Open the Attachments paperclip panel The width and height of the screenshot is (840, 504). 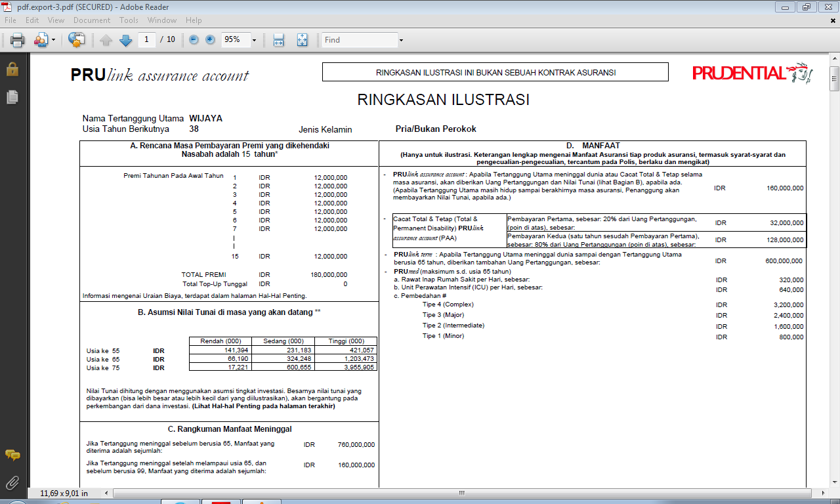point(12,484)
